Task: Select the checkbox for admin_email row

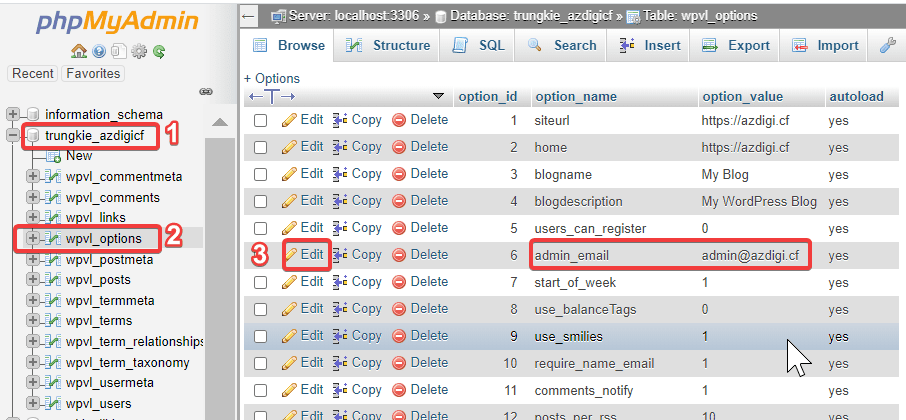Action: click(x=261, y=255)
